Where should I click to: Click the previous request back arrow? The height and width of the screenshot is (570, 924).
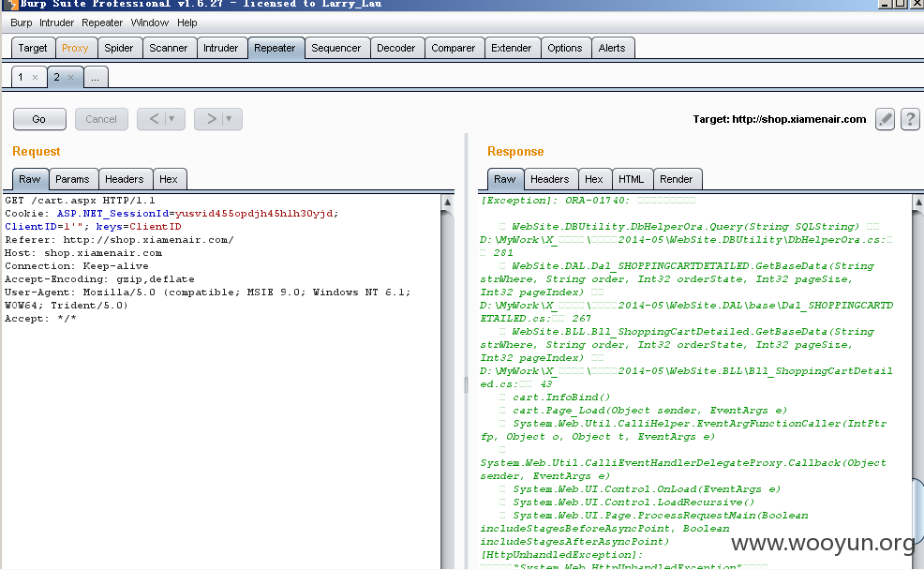click(154, 119)
